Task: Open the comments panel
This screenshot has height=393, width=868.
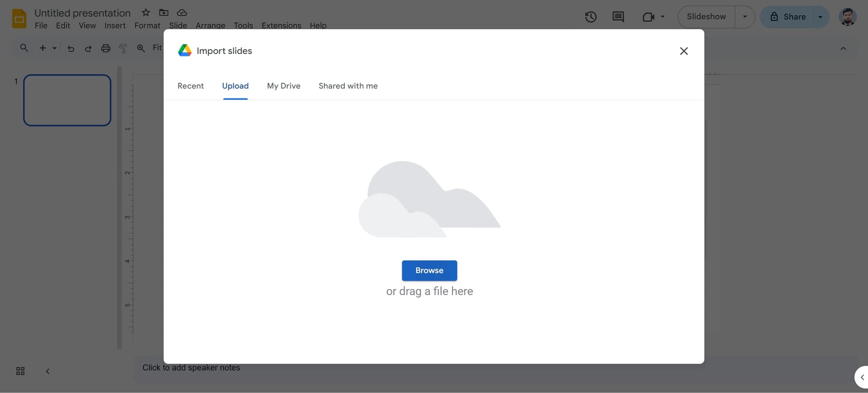Action: 618,17
